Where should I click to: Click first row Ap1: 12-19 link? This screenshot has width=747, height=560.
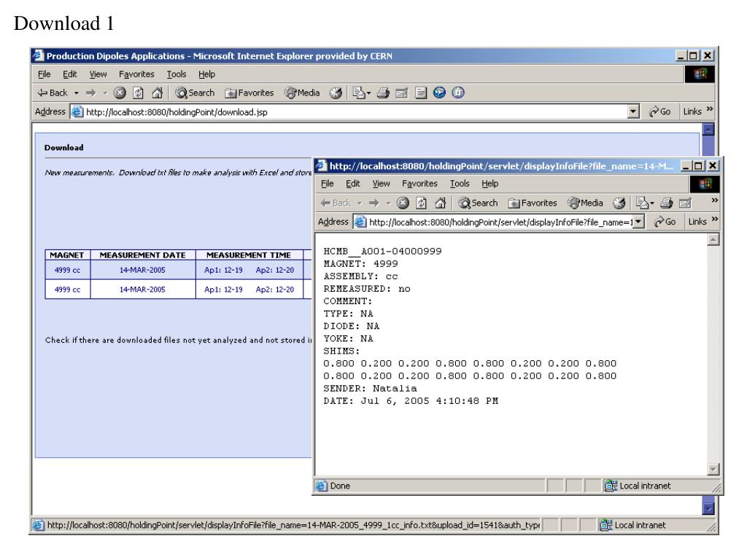coord(223,270)
